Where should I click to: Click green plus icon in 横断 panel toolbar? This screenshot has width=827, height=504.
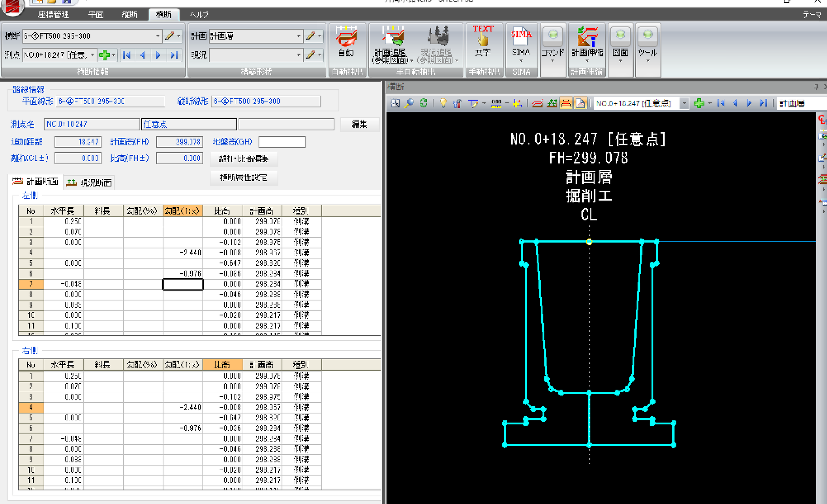[x=699, y=103]
